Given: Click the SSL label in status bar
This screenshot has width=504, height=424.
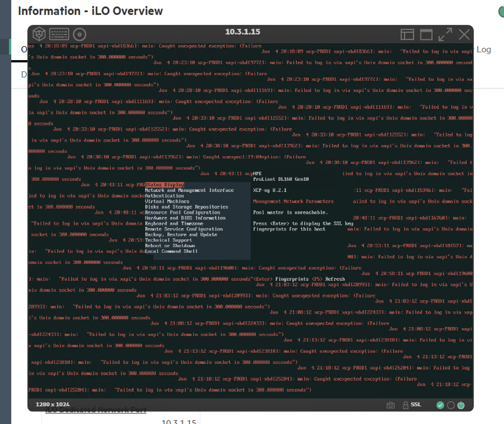Looking at the screenshot, I should point(416,404).
